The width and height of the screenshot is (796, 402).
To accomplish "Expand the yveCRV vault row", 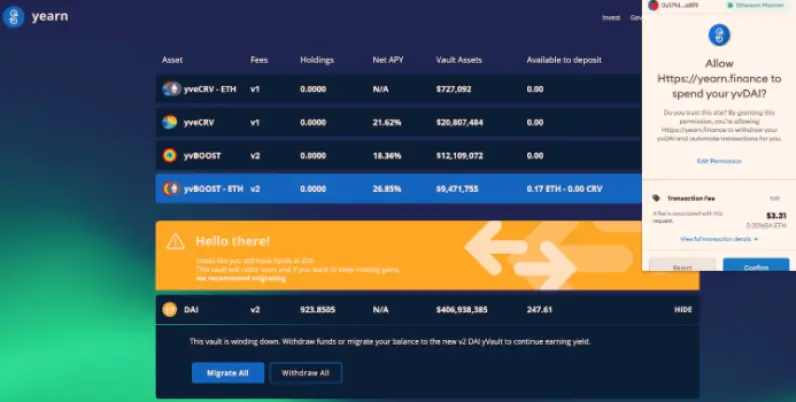I will pyautogui.click(x=399, y=122).
